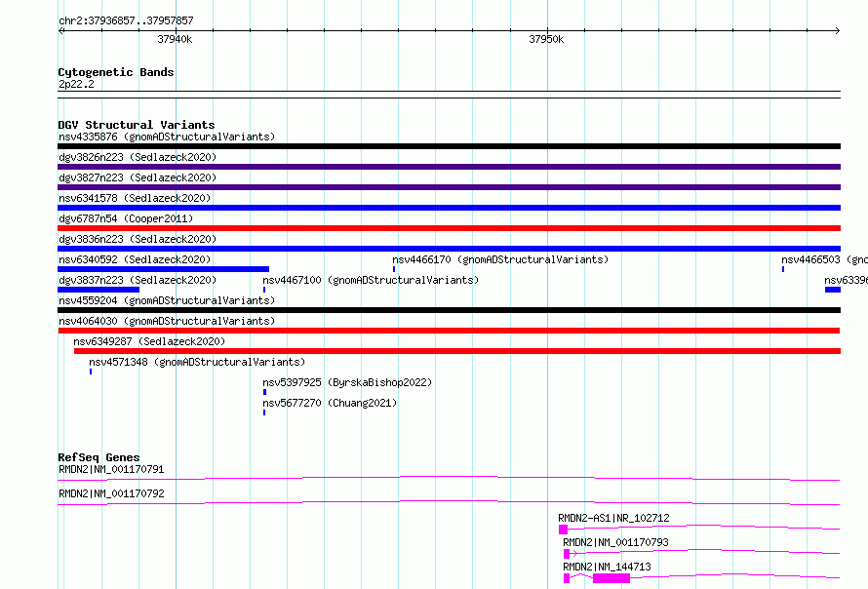Select the nsv4571348 (gnomADStructuralVariants) label

pyautogui.click(x=197, y=362)
